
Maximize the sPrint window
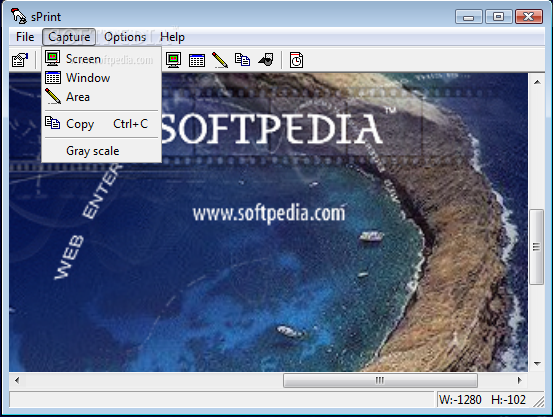[498, 17]
